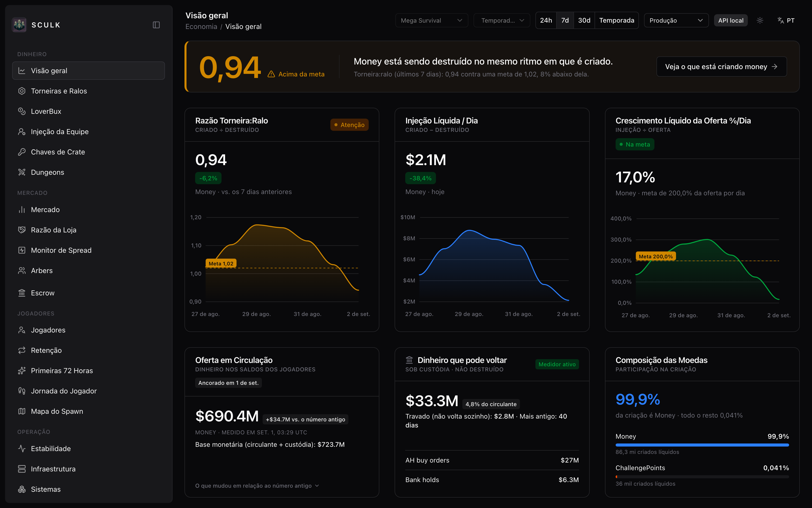Click 'Veja o que está criando money' button

721,67
